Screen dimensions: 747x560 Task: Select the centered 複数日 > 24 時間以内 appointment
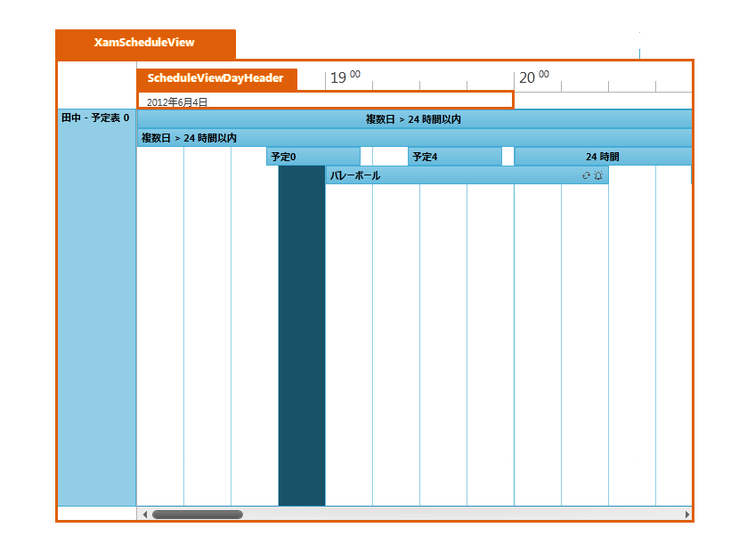pos(414,119)
